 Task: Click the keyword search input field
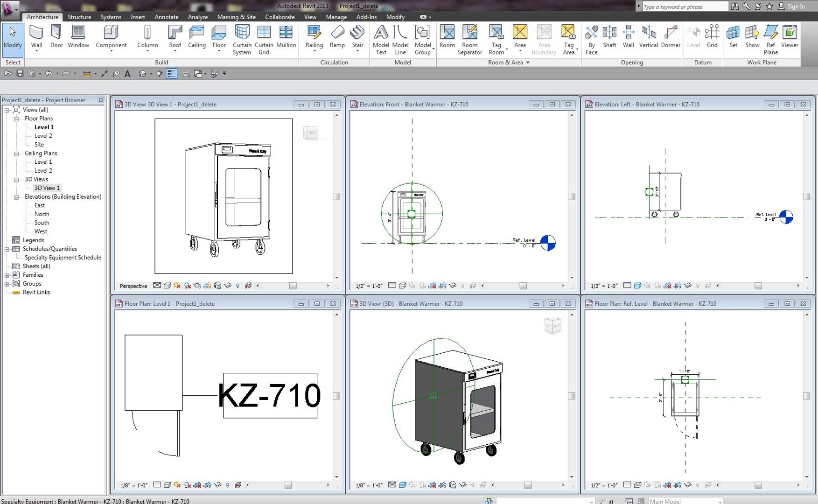click(685, 7)
